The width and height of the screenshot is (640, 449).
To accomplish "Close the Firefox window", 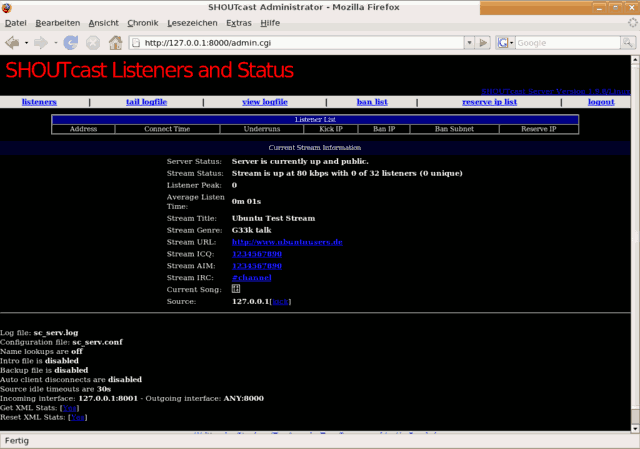I will pos(631,8).
